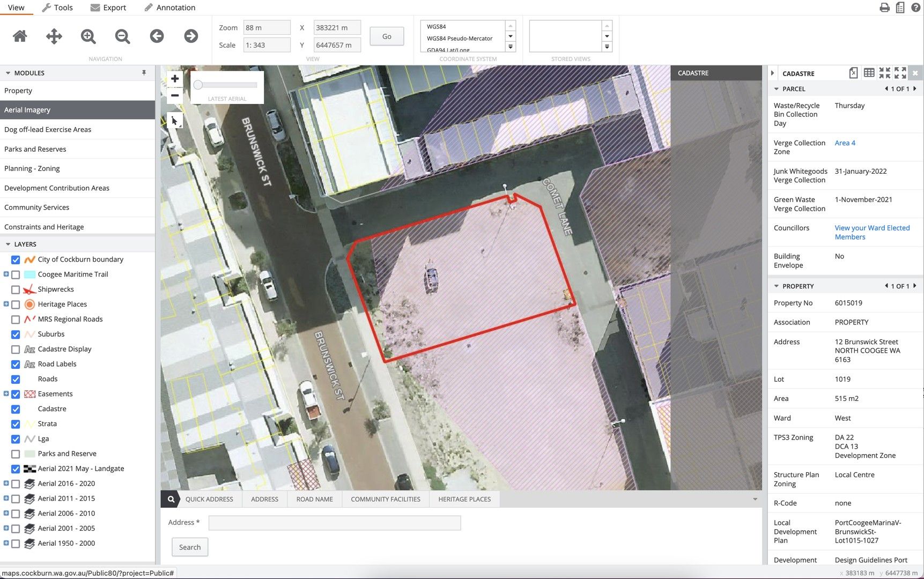This screenshot has height=579, width=924.
Task: Select the Zoom Out magnifier tool
Action: 122,36
